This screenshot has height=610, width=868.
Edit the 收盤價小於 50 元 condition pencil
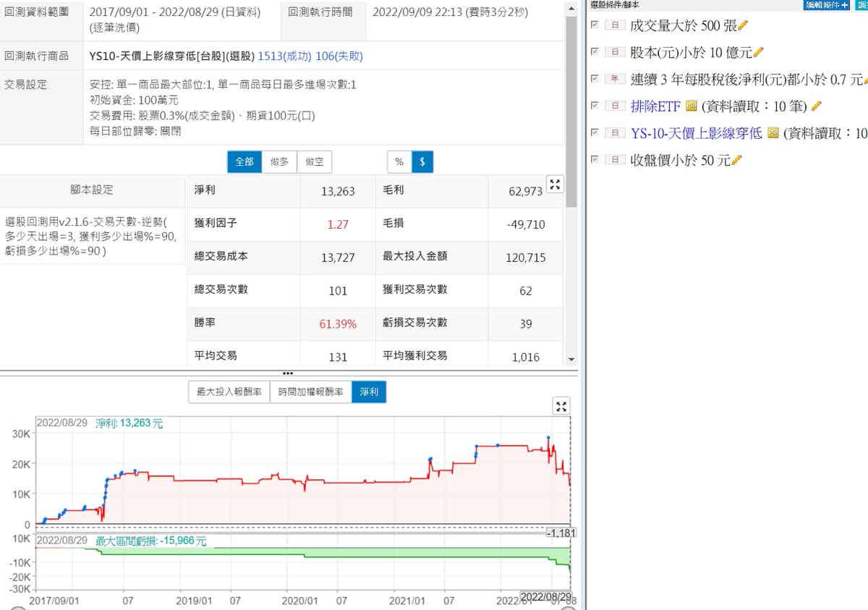[x=737, y=161]
